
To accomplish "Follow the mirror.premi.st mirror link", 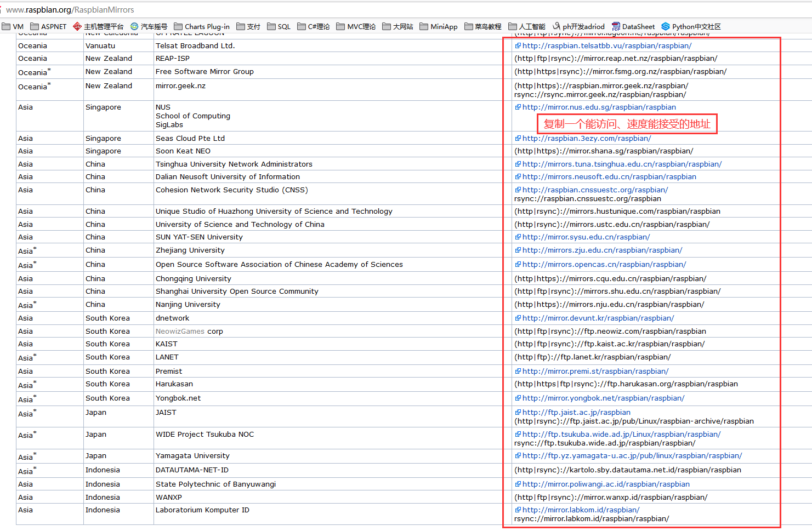I will click(595, 372).
